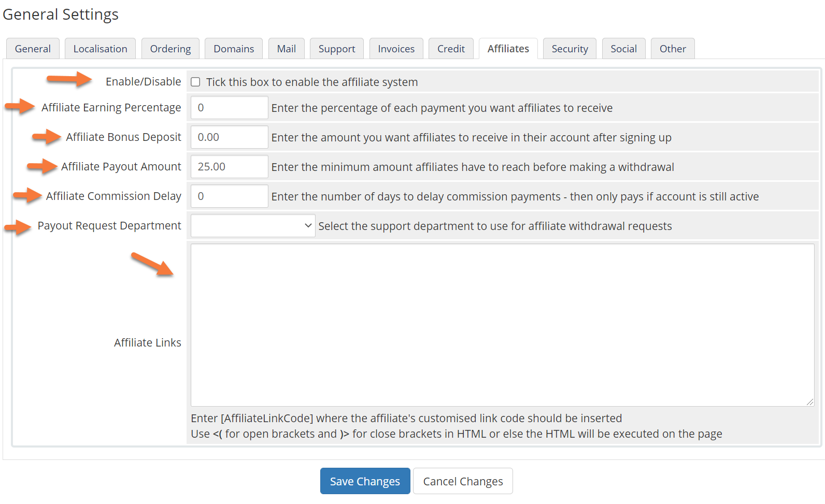Open the Security tab
The width and height of the screenshot is (825, 504).
tap(570, 49)
